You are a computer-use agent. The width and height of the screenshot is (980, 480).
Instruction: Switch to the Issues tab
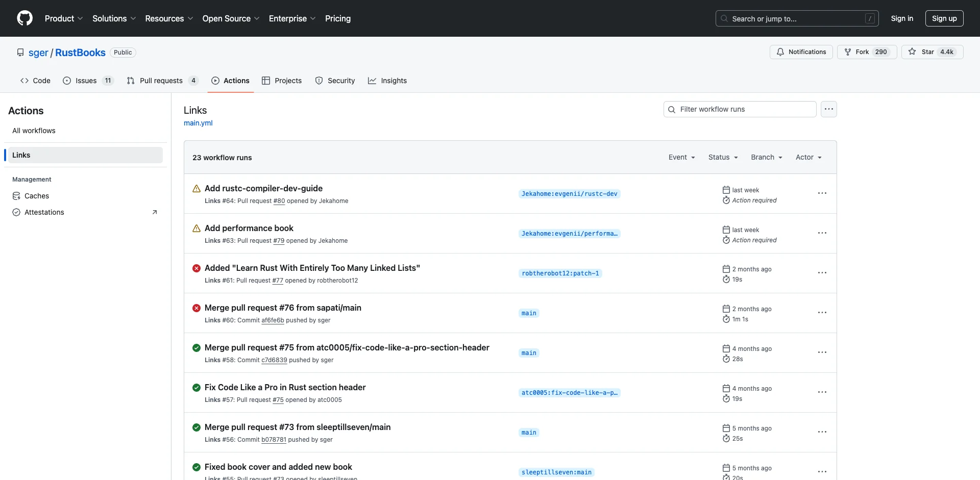pyautogui.click(x=88, y=81)
